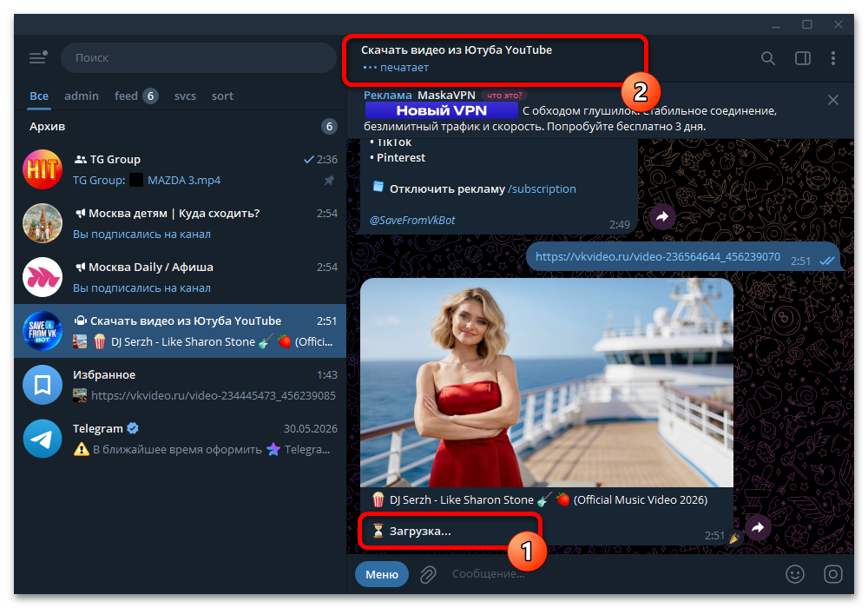Screen dimensions: 868x608
Task: Select the Все folder tab
Action: 39,96
